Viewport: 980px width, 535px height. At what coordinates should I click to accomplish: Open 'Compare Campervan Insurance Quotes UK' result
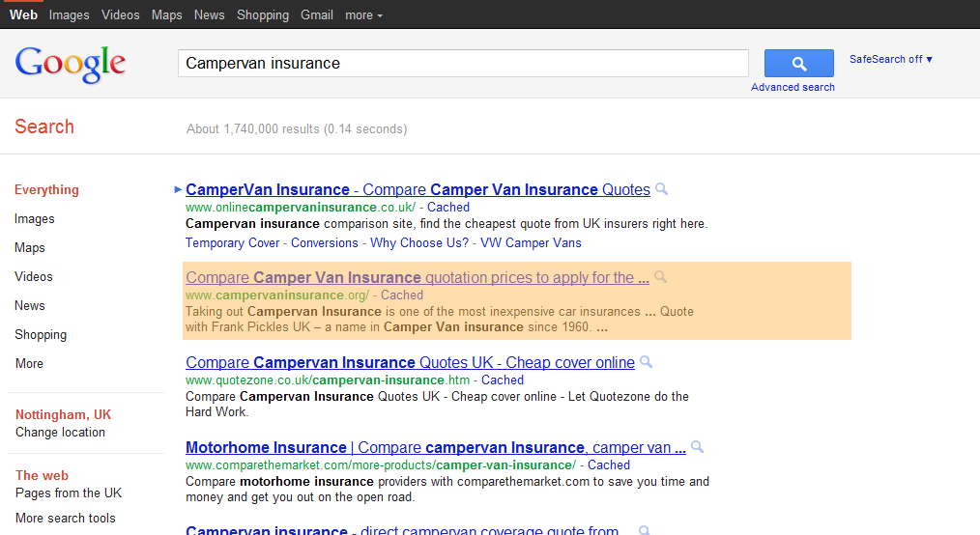tap(410, 362)
